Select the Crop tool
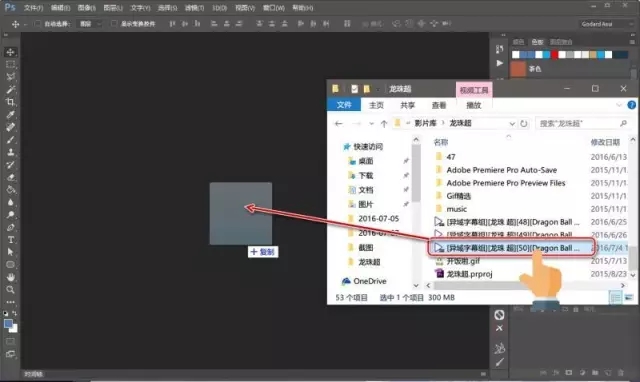The image size is (640, 382). (11, 102)
